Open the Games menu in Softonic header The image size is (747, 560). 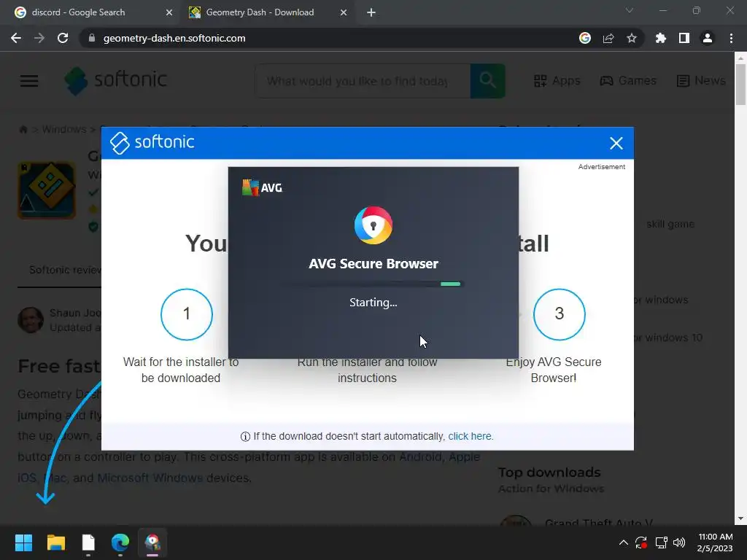[628, 80]
